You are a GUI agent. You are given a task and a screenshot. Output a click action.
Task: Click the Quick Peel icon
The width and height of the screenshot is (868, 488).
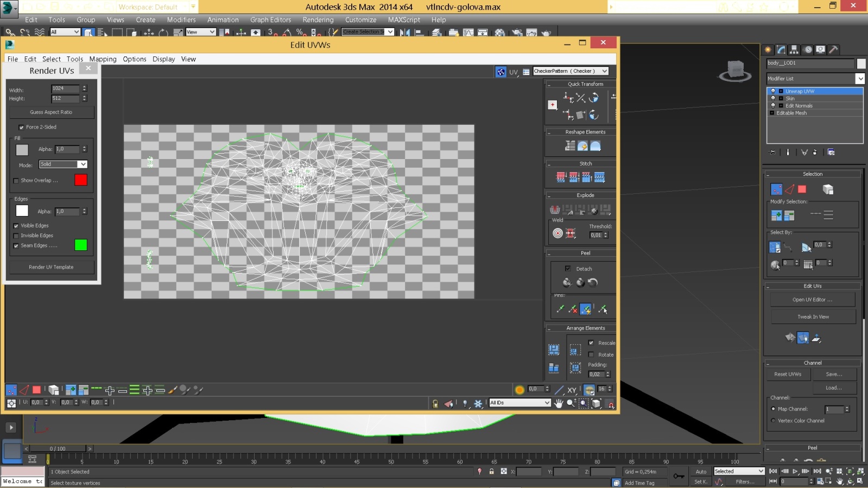coord(567,282)
